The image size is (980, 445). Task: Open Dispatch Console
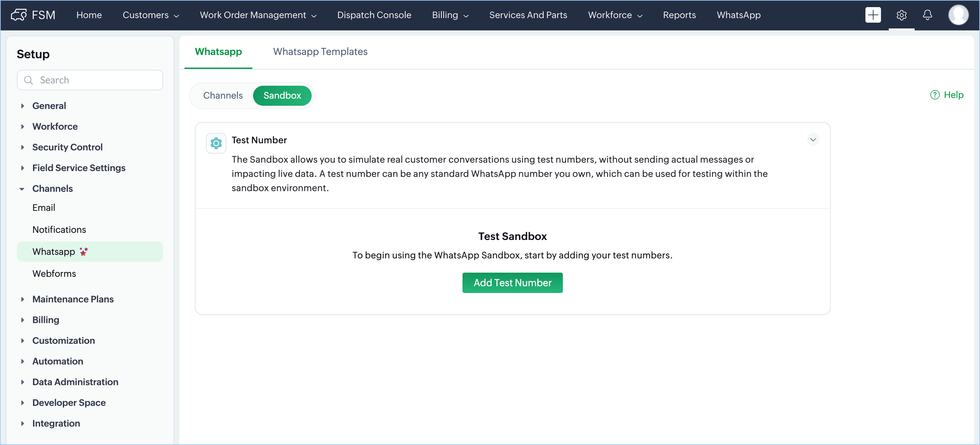374,15
